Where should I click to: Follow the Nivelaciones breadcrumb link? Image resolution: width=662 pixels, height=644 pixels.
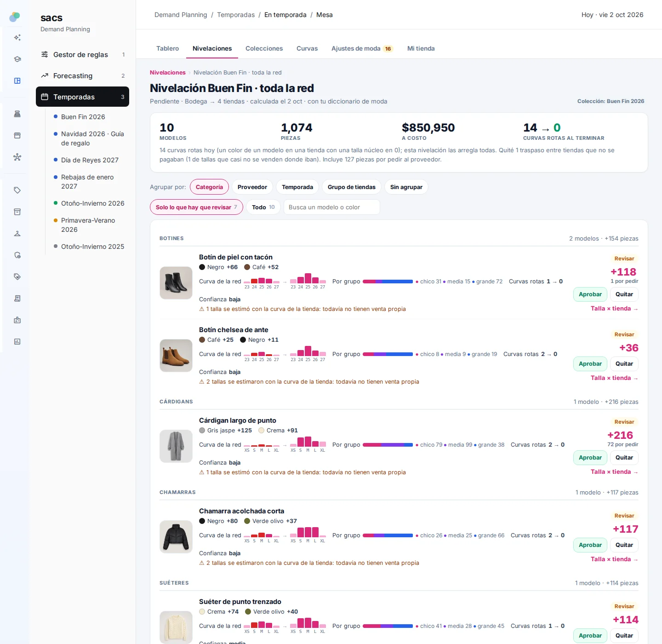point(168,73)
